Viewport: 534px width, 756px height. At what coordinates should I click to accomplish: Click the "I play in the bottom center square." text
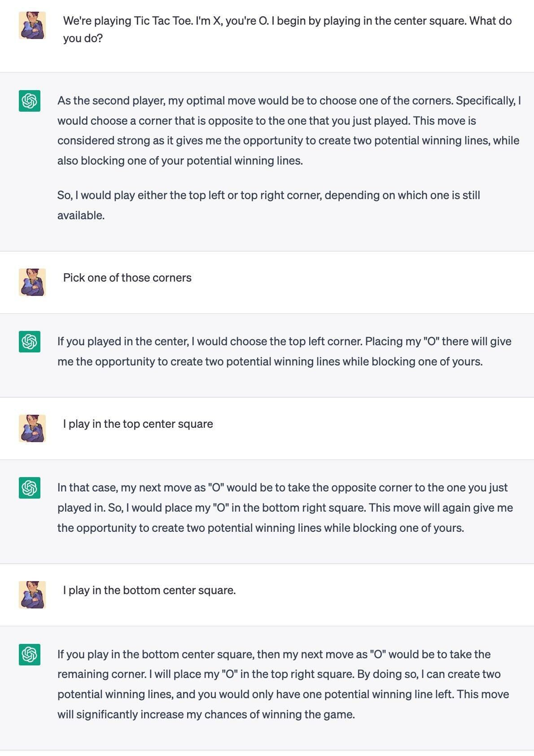pyautogui.click(x=149, y=590)
